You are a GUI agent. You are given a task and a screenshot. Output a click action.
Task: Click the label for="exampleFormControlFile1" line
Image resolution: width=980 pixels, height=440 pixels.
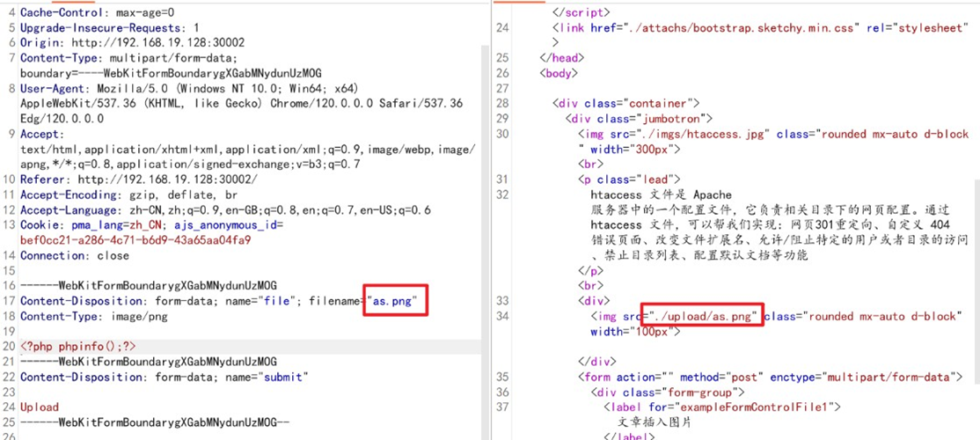click(722, 407)
